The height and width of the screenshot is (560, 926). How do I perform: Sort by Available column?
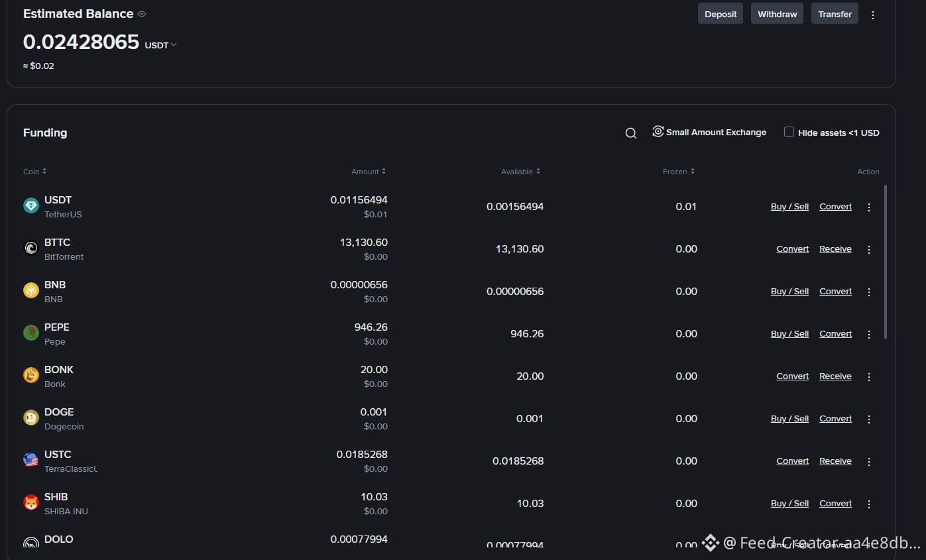pos(521,172)
